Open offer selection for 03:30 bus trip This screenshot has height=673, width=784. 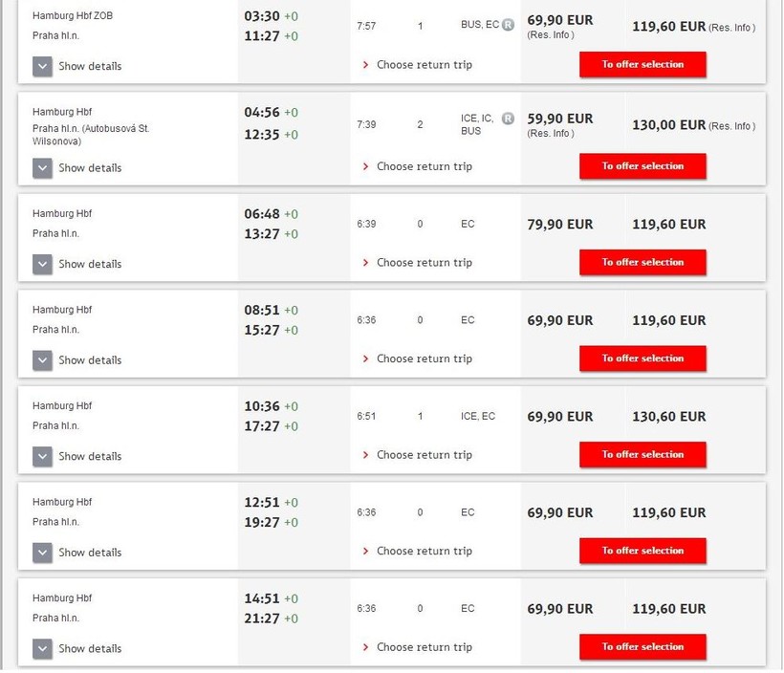[x=642, y=65]
